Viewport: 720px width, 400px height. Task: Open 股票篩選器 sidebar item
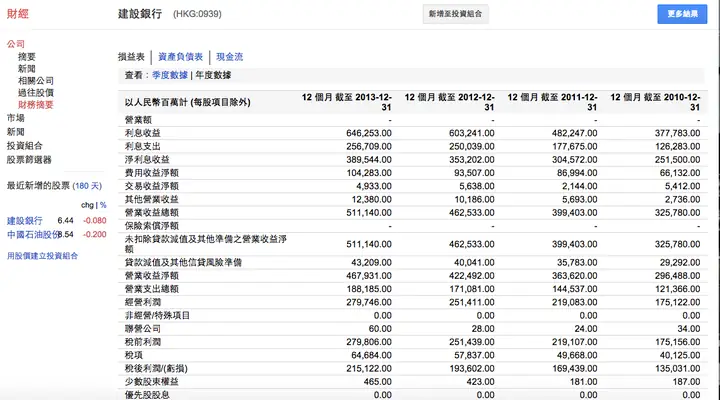pos(29,160)
